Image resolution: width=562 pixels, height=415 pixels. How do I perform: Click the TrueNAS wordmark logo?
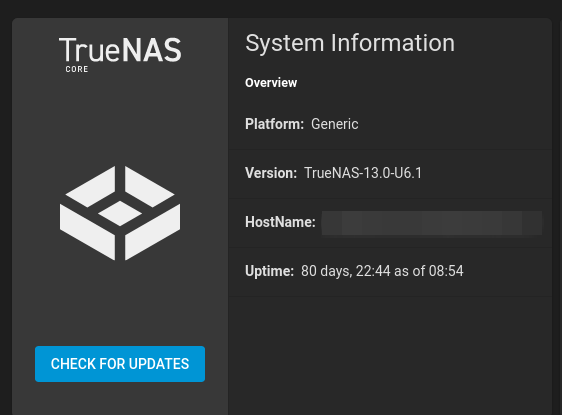pyautogui.click(x=120, y=50)
